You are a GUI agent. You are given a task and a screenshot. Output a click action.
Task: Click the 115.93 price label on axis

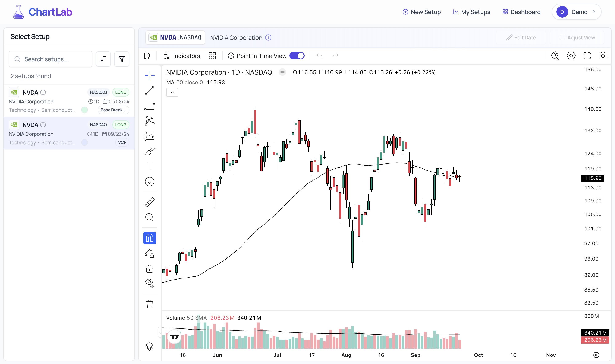pyautogui.click(x=592, y=178)
